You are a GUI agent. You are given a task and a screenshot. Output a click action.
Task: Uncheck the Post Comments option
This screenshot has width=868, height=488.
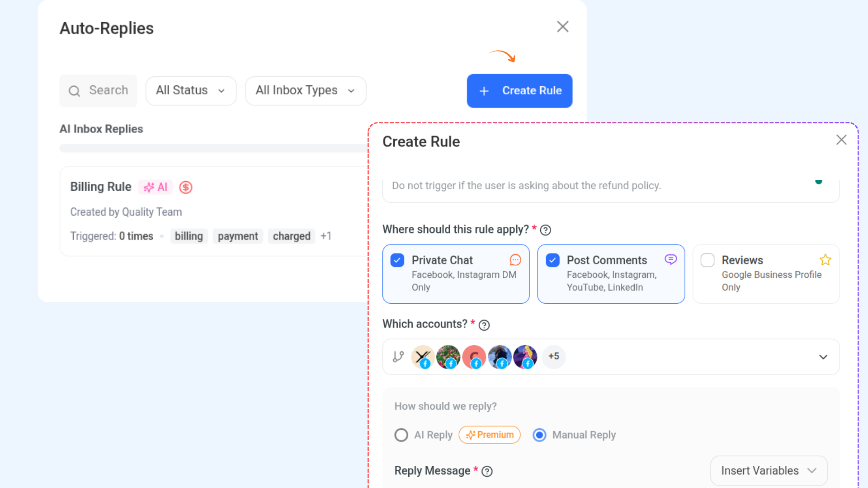pyautogui.click(x=552, y=260)
